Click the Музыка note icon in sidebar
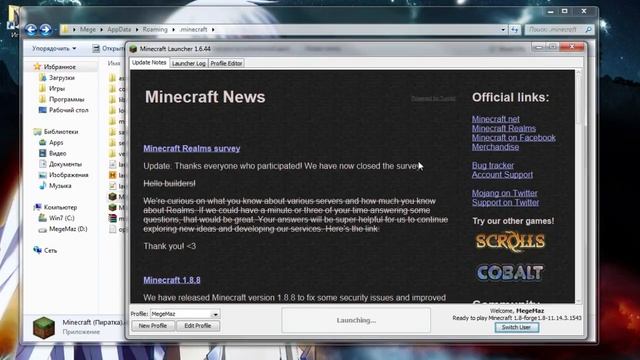 pos(42,185)
